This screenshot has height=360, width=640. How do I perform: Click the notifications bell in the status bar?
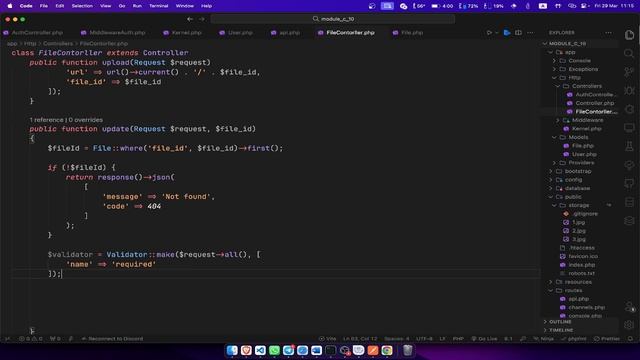(x=630, y=339)
